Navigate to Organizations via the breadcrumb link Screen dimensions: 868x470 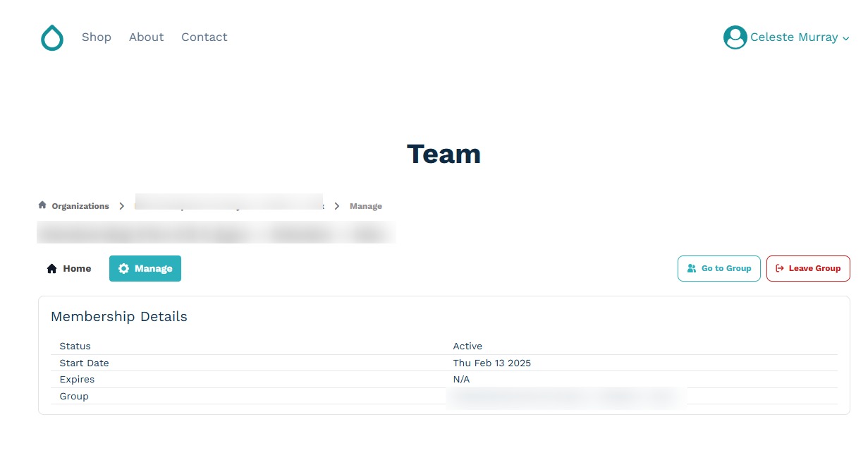coord(80,205)
